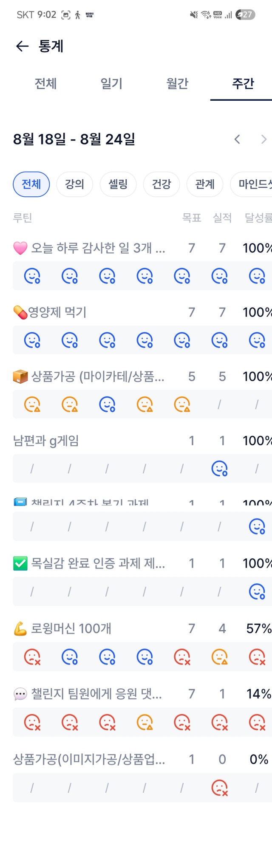Go to previous week with left chevron
272x868 pixels.
tap(237, 139)
